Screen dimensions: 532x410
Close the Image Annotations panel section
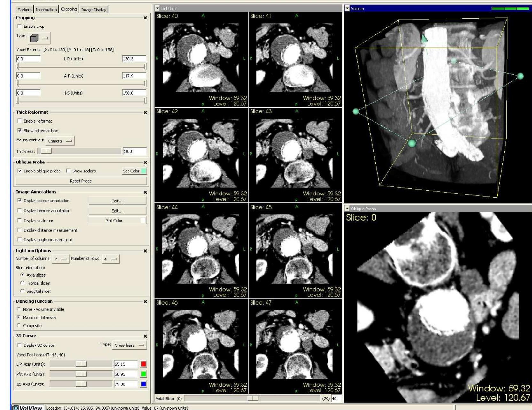(x=145, y=192)
